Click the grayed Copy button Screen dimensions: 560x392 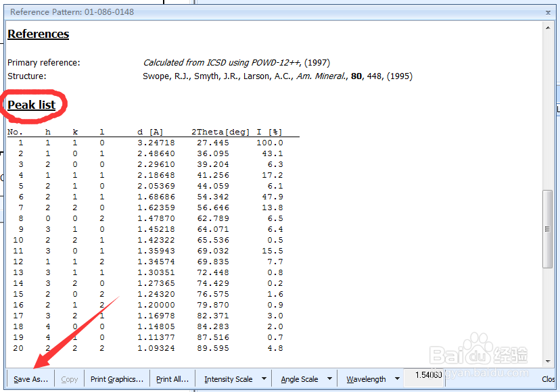pos(69,379)
